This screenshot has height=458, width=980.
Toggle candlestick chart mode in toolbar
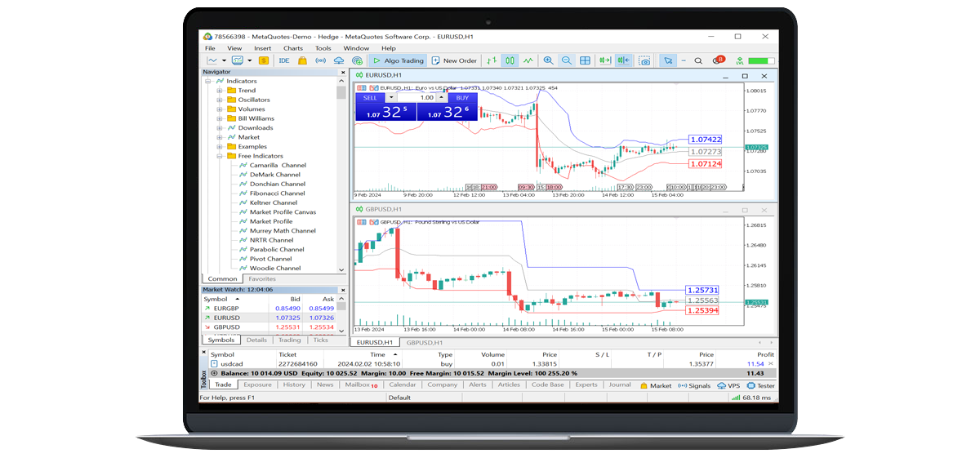pyautogui.click(x=510, y=60)
